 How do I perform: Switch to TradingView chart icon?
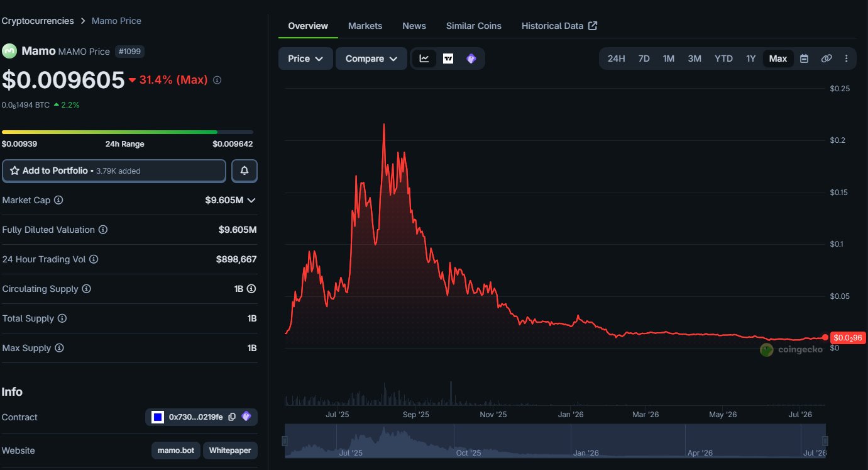tap(448, 59)
